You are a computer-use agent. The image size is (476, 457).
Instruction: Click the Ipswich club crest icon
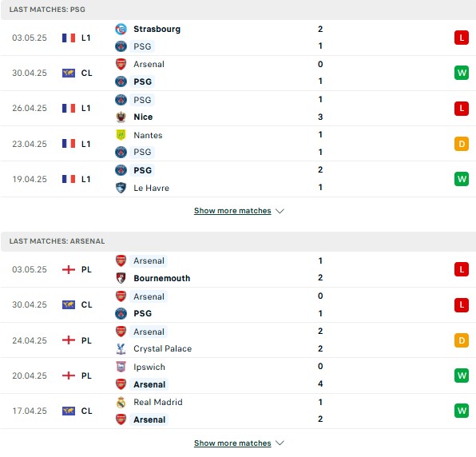121,367
